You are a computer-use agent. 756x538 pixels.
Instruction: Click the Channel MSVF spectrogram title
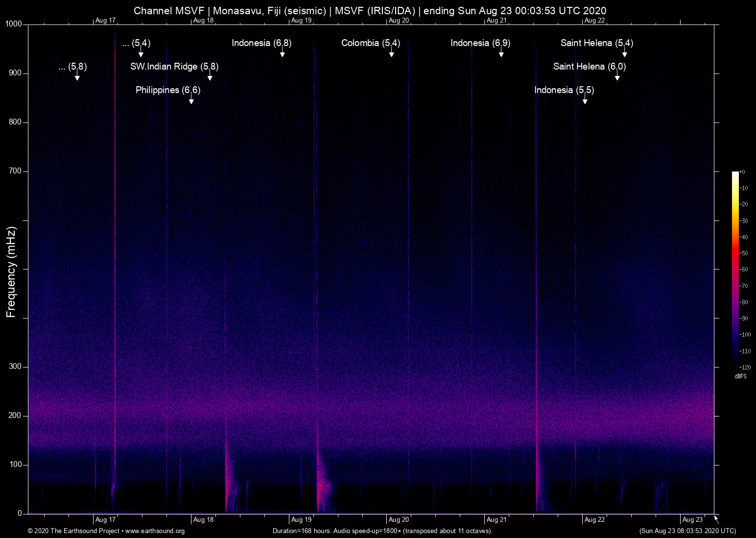tap(370, 10)
